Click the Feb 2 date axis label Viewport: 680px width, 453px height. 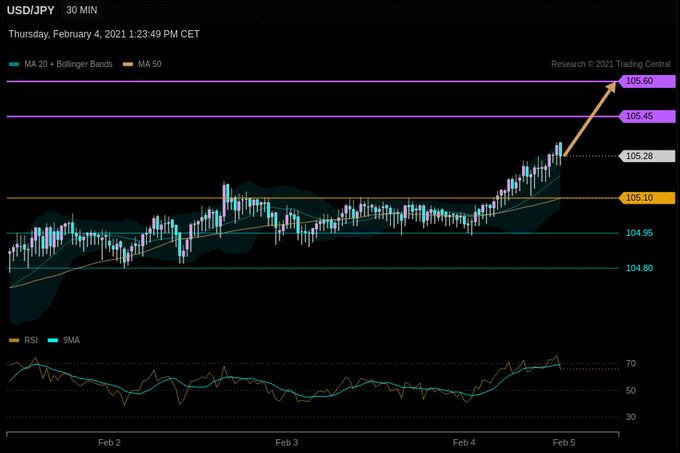pos(109,443)
